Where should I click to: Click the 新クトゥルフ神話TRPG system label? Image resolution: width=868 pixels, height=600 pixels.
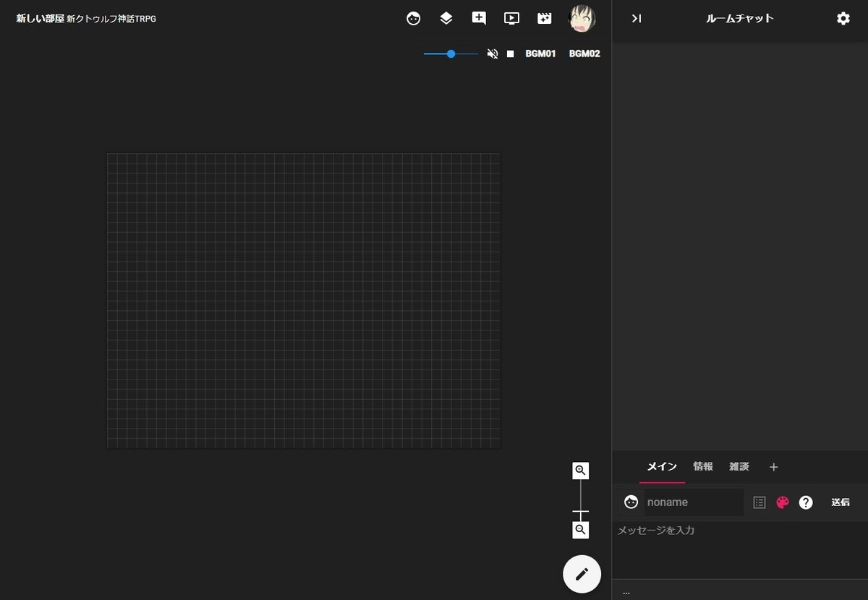111,19
